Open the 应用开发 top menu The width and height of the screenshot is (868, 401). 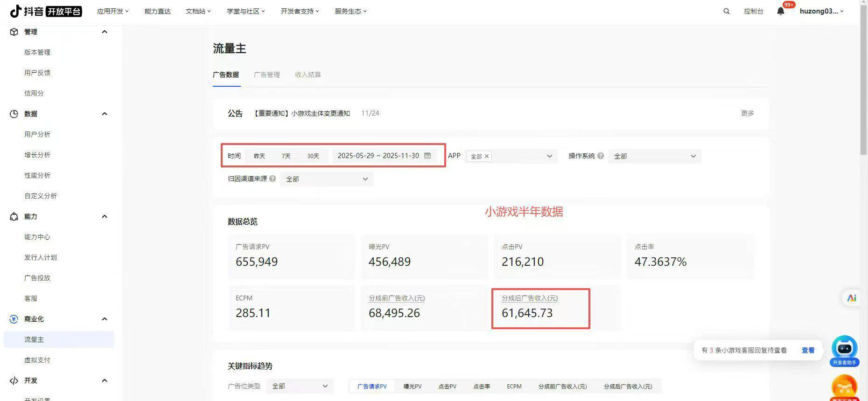pyautogui.click(x=112, y=11)
